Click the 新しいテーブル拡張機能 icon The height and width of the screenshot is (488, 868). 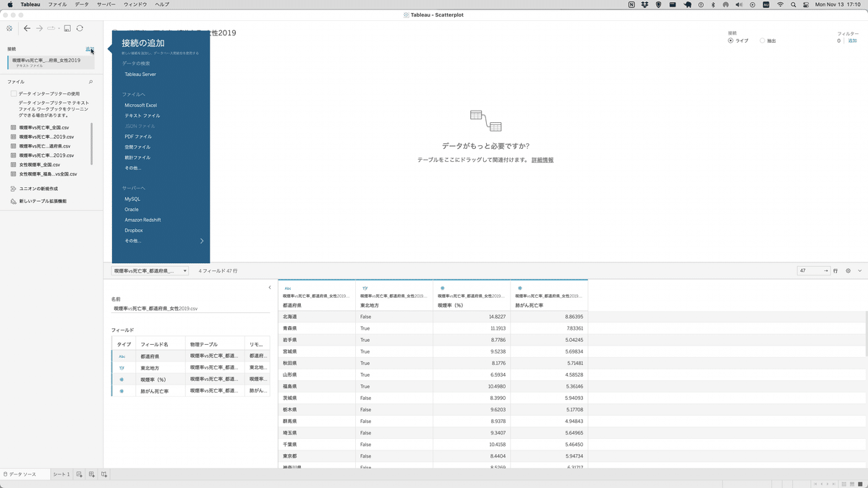[x=14, y=201]
